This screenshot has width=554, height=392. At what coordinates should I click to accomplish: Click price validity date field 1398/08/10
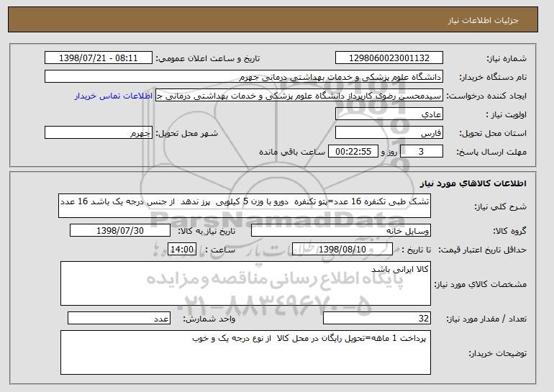(342, 250)
